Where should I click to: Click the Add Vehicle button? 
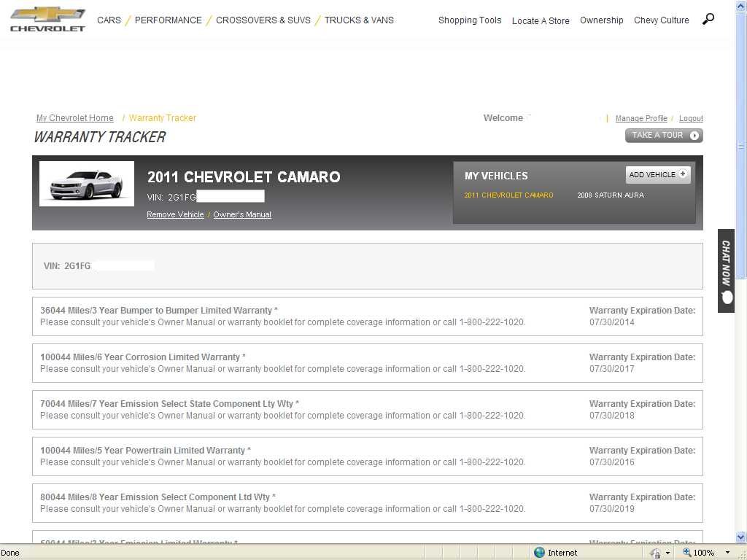(657, 175)
